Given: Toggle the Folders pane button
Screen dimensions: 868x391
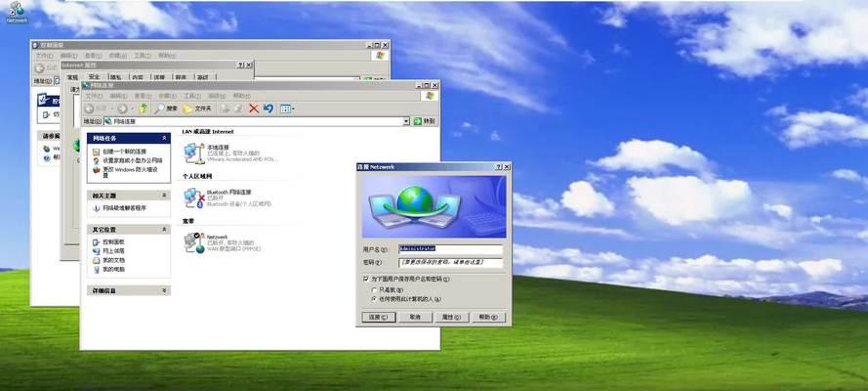Looking at the screenshot, I should point(197,109).
